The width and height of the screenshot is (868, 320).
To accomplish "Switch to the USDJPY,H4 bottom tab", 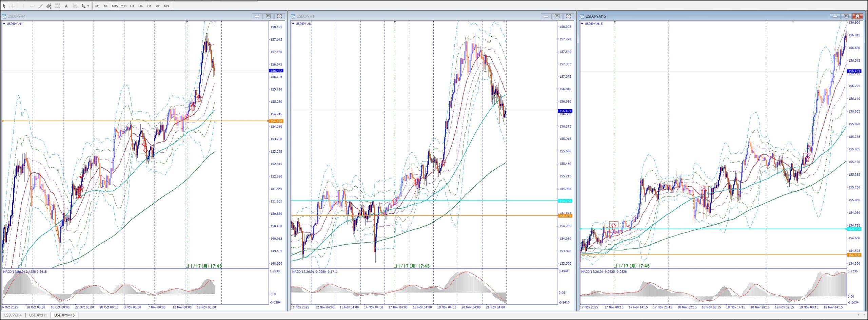I will (x=13, y=315).
